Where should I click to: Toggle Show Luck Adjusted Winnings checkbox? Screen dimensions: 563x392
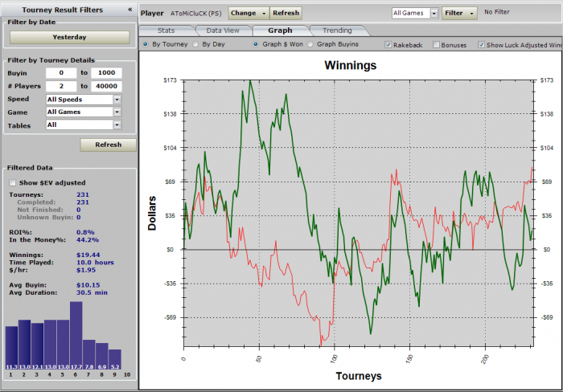click(481, 45)
